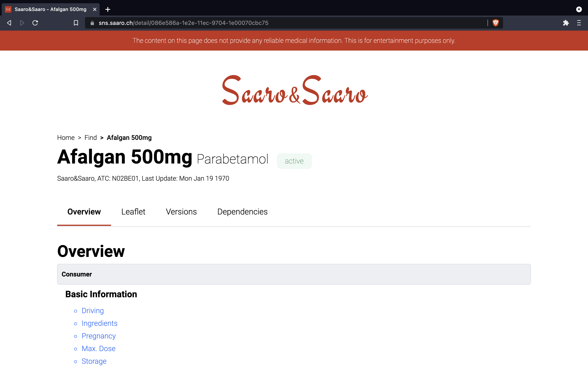Open the Versions tab
Viewport: 588px width, 367px height.
[x=181, y=212]
